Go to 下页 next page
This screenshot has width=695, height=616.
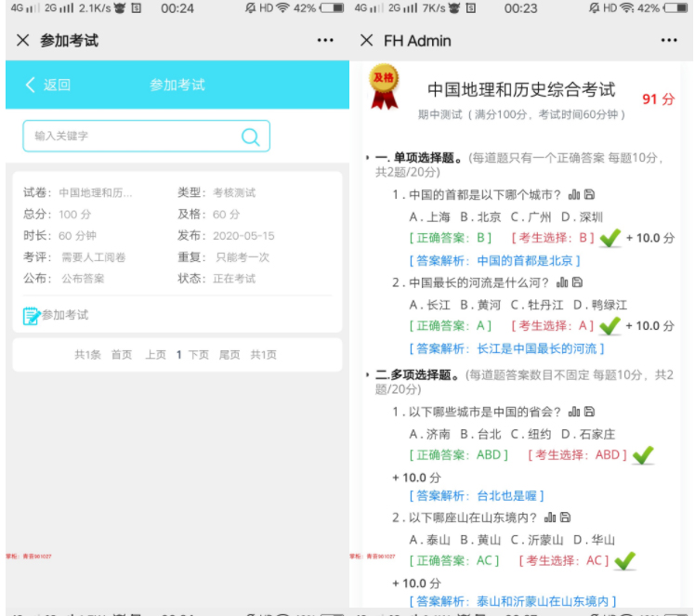(x=199, y=355)
